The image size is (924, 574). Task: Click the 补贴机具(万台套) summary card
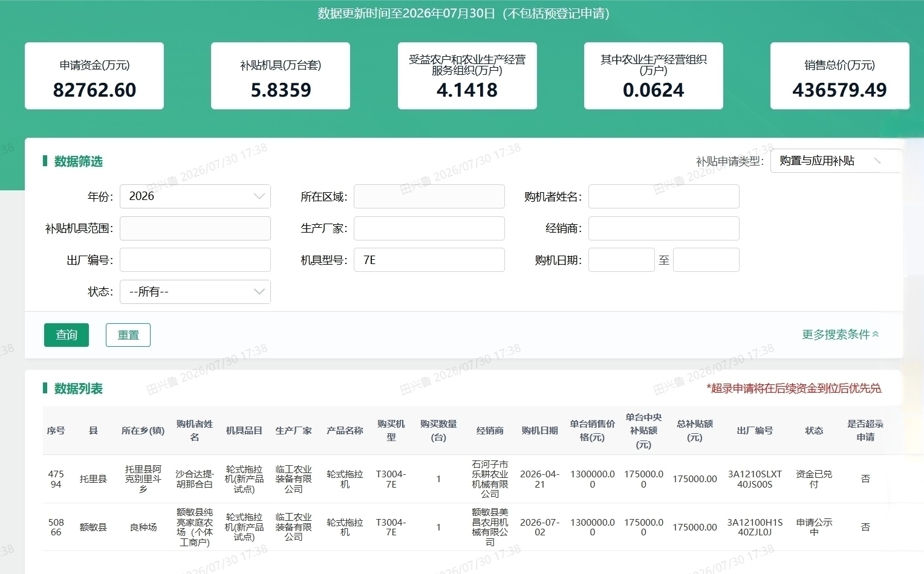click(x=281, y=76)
